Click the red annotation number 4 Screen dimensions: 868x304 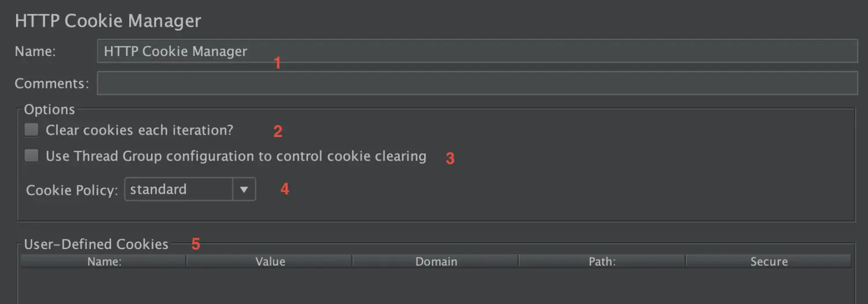[284, 189]
